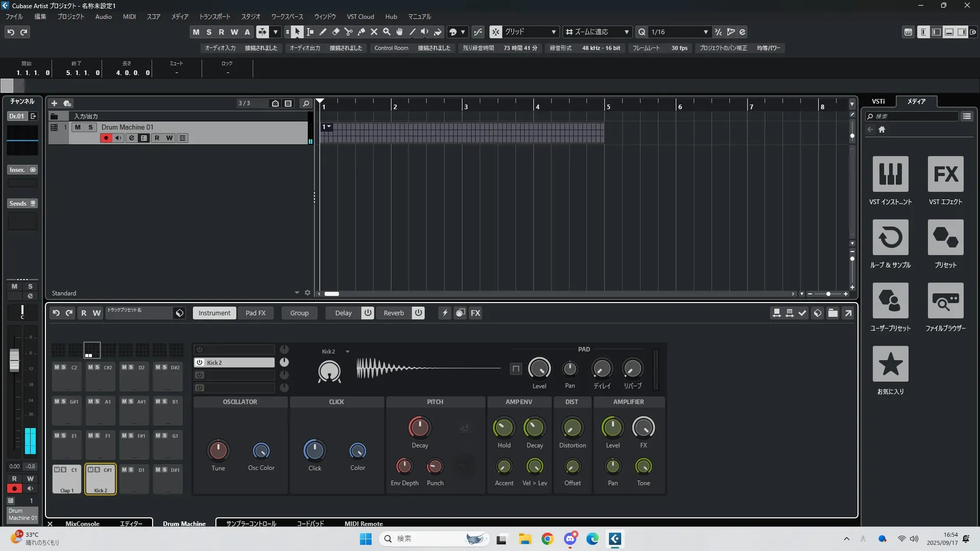Open VST Instruments in the media rack
The image size is (980, 551).
click(890, 174)
